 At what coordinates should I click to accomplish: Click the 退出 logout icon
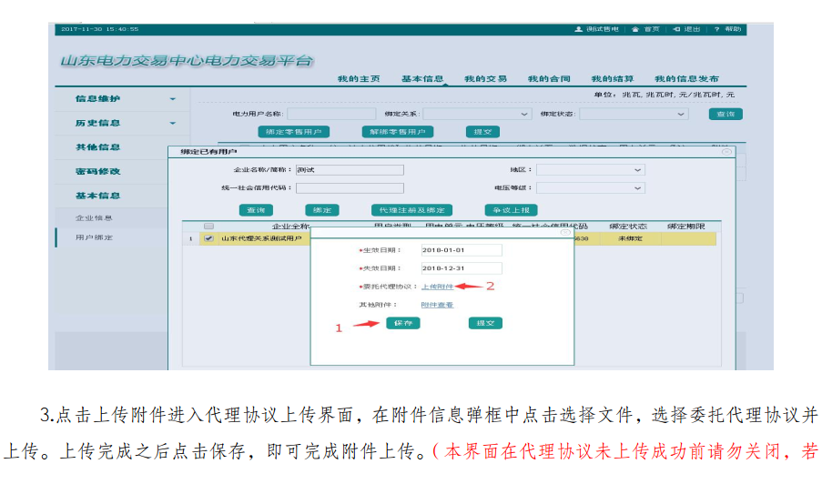676,29
